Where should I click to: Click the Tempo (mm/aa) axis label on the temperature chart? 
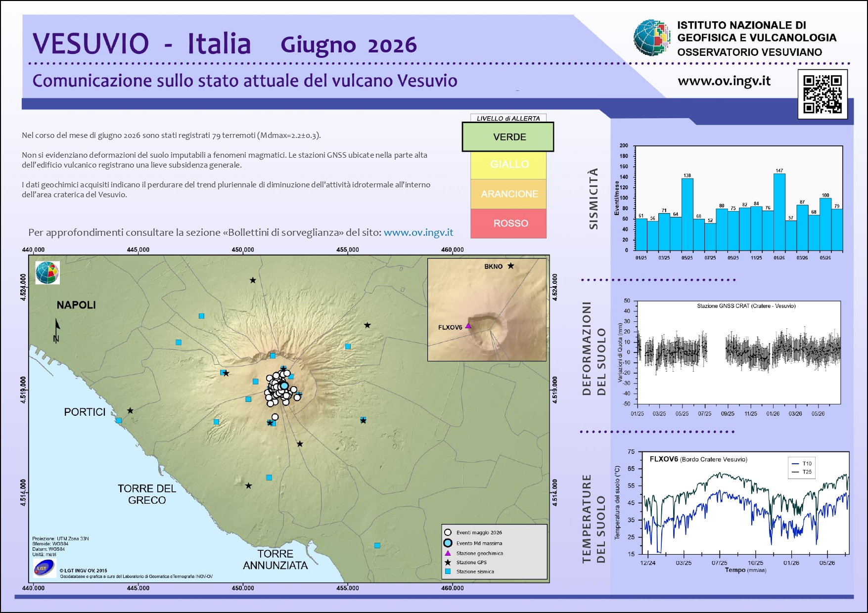click(746, 570)
